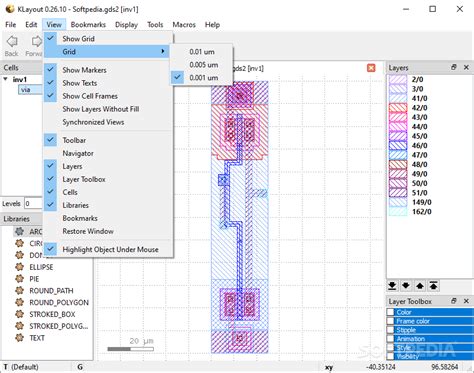Click the KLayout application icon in title bar

point(10,9)
